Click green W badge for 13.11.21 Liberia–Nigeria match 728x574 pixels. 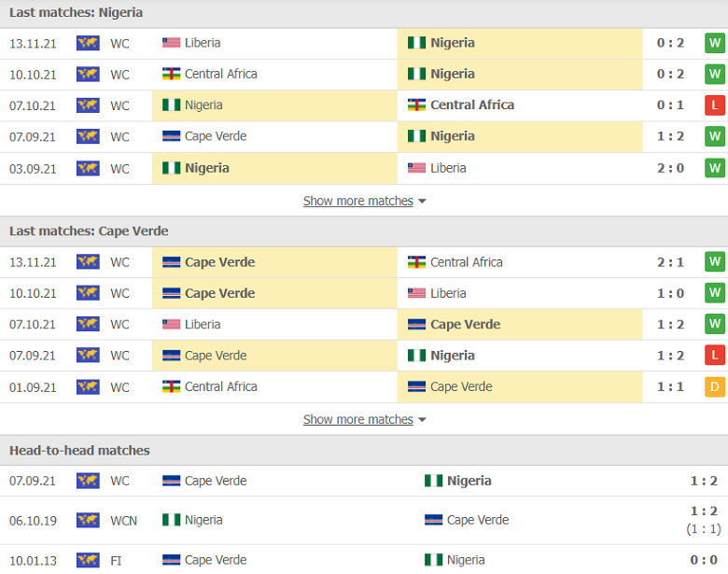tap(714, 43)
